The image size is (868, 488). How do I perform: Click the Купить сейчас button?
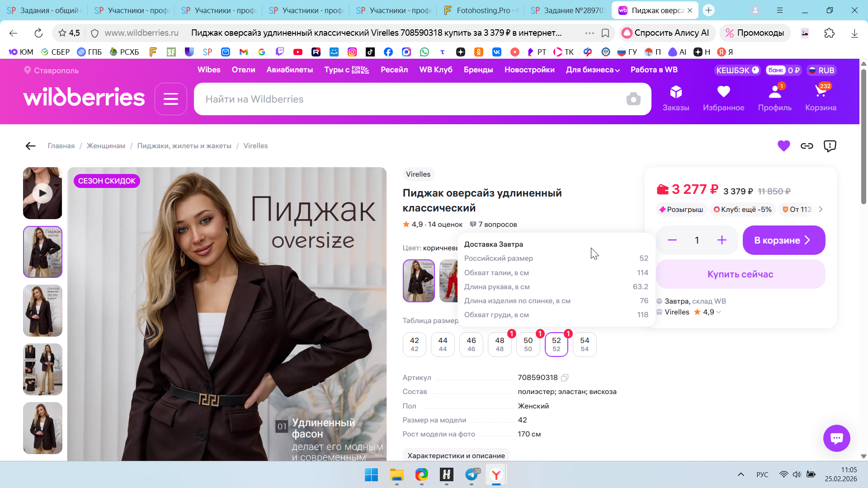tap(740, 274)
